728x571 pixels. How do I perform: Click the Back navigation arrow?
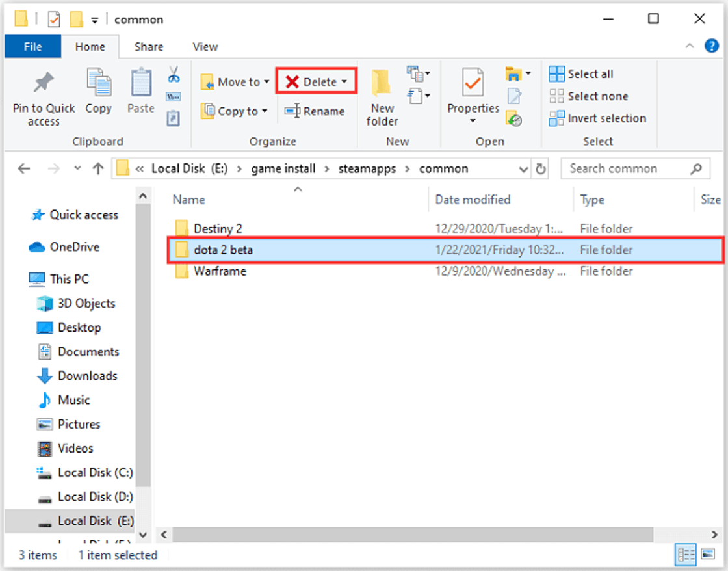click(x=24, y=168)
